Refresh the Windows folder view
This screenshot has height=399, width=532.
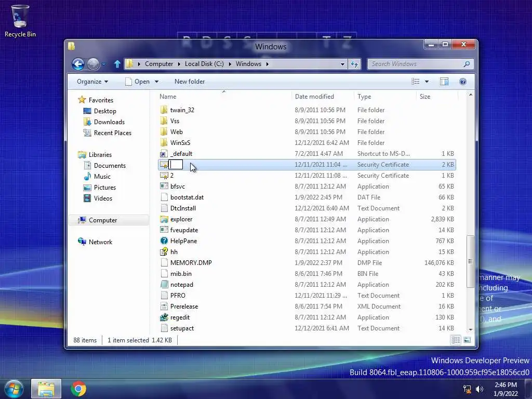354,64
